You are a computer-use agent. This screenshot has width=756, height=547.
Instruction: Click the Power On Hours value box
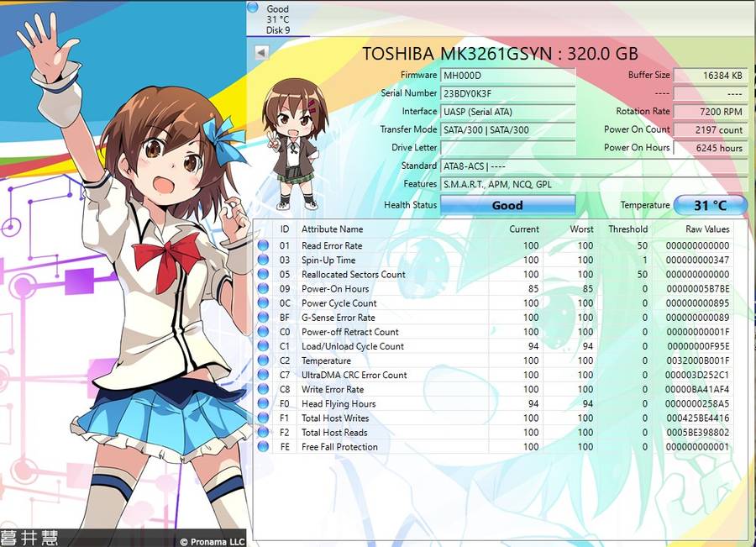pos(710,148)
